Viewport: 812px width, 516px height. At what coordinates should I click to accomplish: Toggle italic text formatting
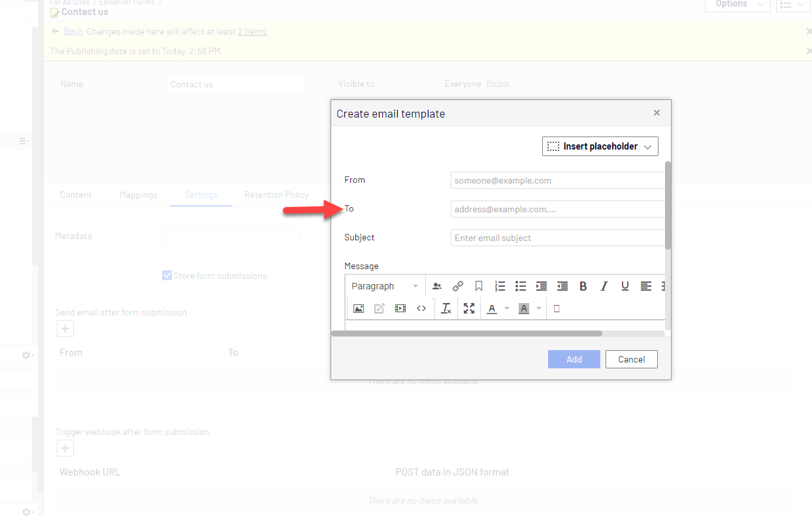tap(604, 286)
